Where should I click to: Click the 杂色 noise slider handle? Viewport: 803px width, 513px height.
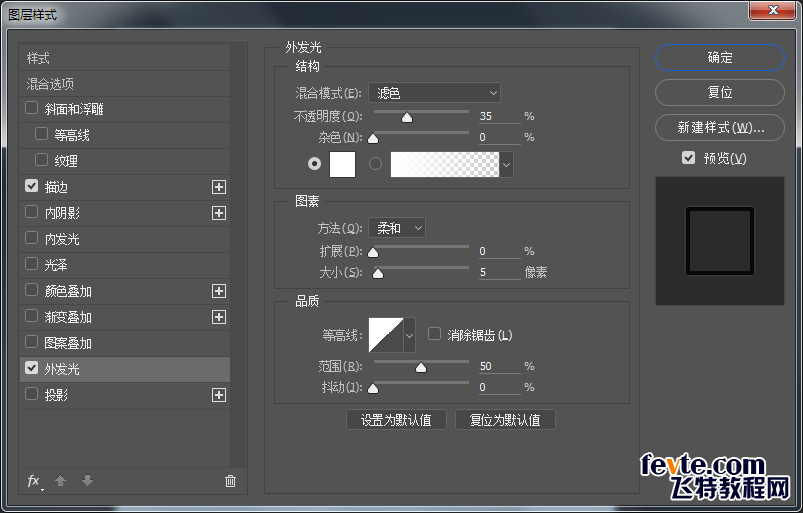pyautogui.click(x=373, y=138)
